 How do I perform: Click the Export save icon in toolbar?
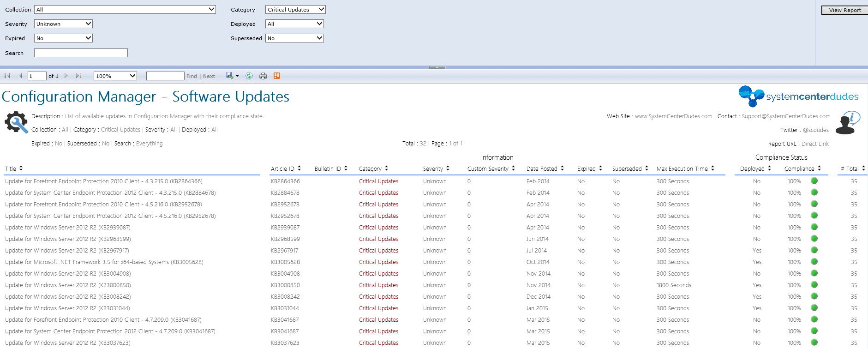[x=229, y=76]
